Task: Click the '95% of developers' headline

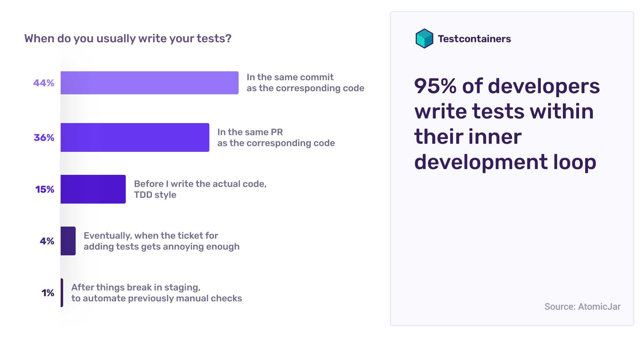Action: (x=507, y=124)
